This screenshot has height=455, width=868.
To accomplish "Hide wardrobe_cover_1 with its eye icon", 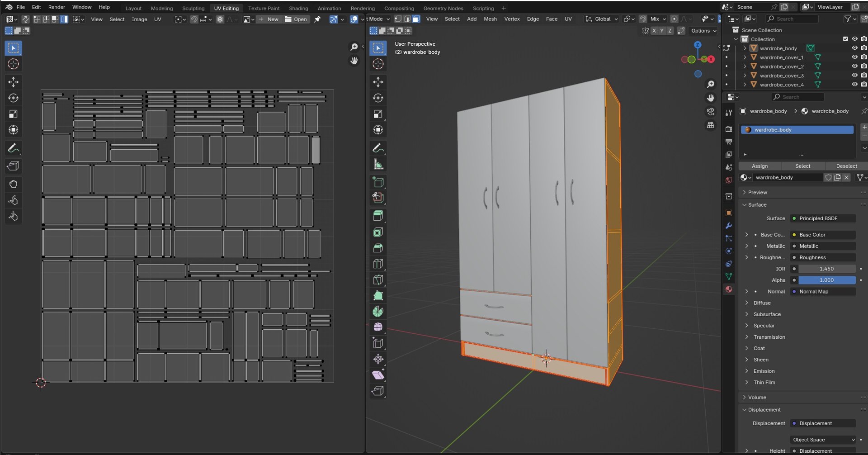I will 854,57.
